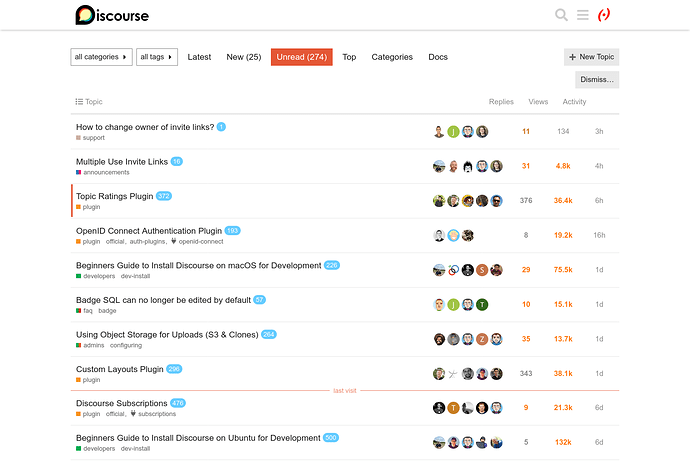Viewport: 690px width, 464px height.
Task: Click the support category label
Action: pyautogui.click(x=90, y=138)
